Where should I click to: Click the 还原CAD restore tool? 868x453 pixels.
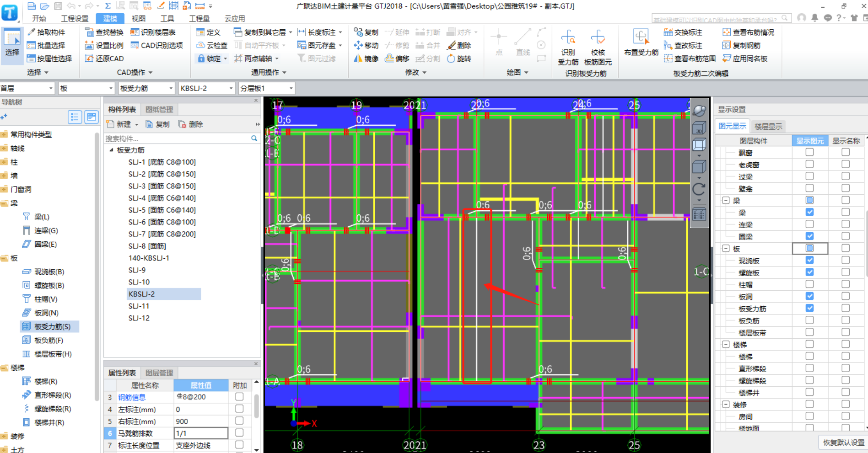[104, 59]
